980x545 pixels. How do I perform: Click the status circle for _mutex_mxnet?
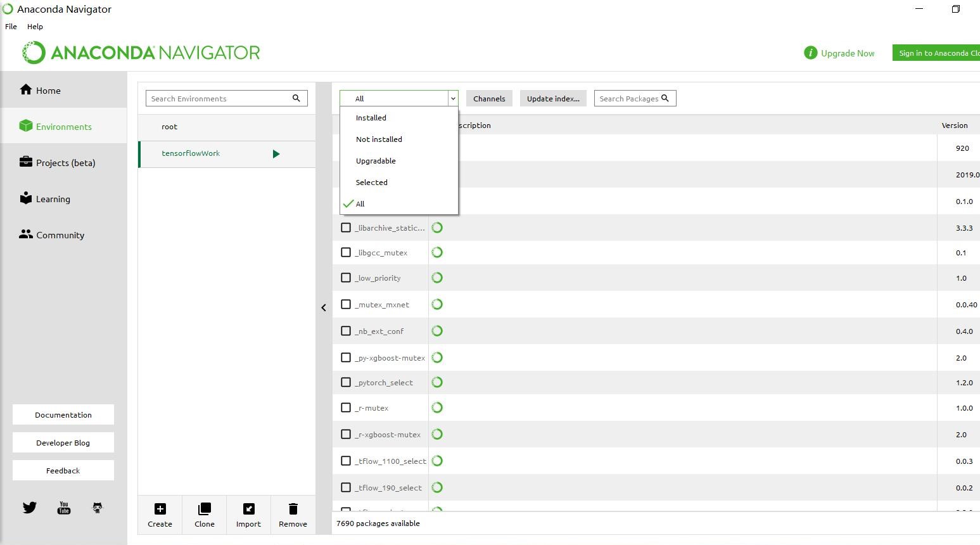437,304
